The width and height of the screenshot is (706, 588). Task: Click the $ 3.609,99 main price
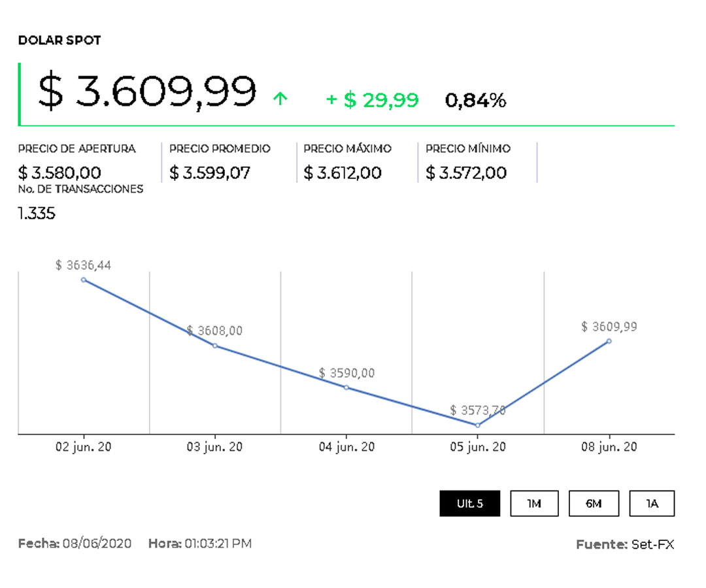coord(147,91)
